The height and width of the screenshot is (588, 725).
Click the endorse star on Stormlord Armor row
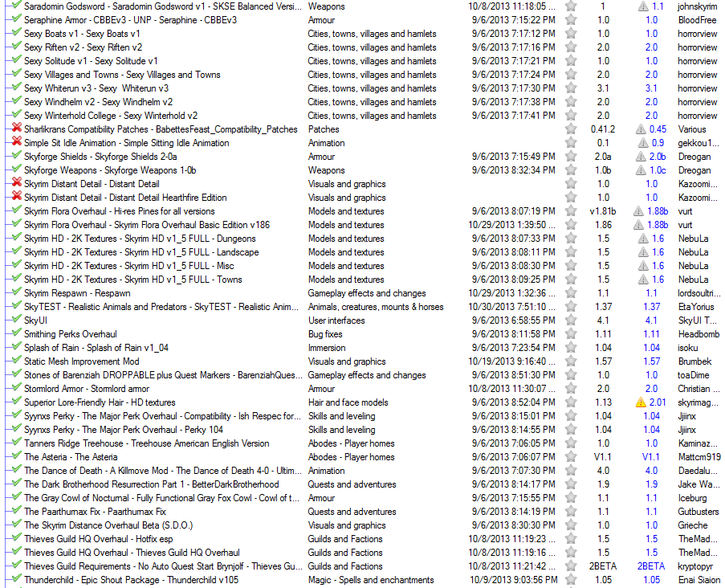571,389
